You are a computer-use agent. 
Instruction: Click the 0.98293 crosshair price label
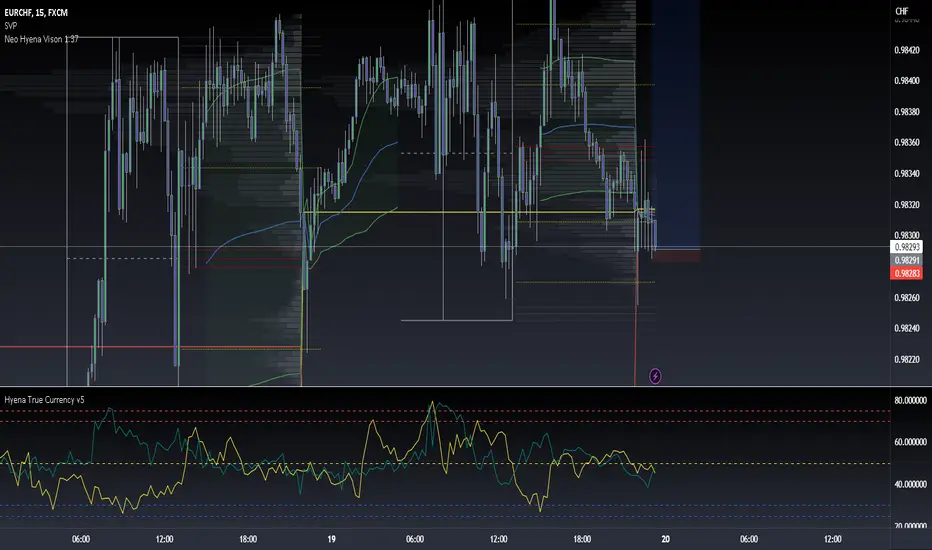point(906,247)
